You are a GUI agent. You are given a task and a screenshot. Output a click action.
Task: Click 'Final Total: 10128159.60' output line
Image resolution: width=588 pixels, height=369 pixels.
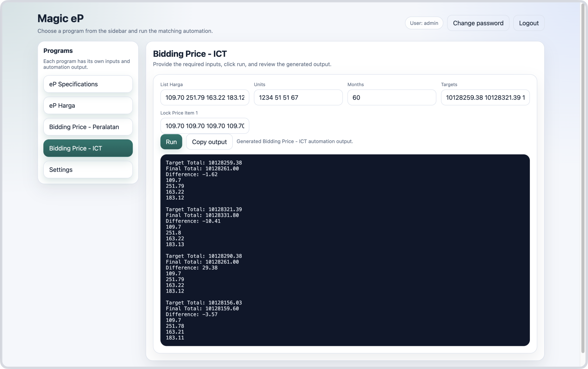[x=202, y=309]
